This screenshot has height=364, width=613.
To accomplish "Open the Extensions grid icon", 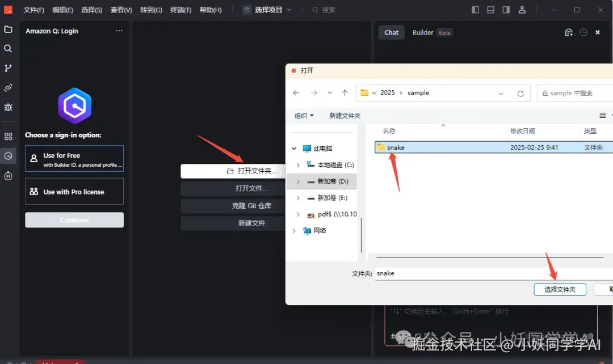I will pyautogui.click(x=8, y=136).
